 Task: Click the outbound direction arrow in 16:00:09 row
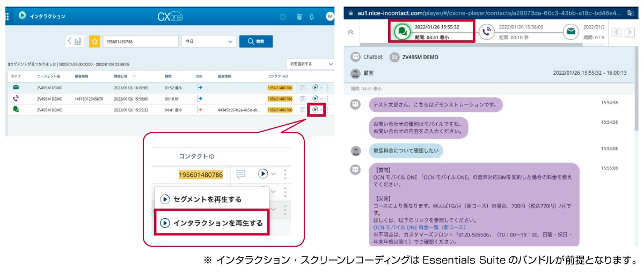click(x=201, y=87)
